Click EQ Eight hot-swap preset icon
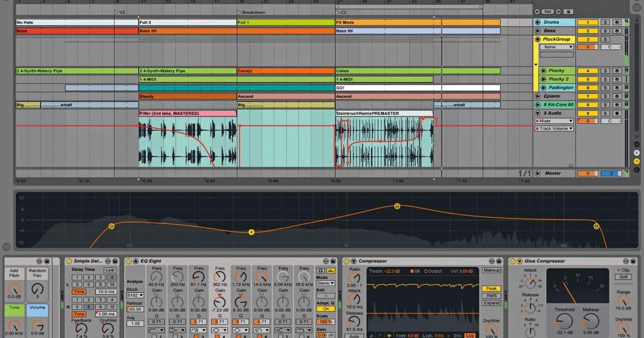The height and width of the screenshot is (338, 644). coord(326,261)
